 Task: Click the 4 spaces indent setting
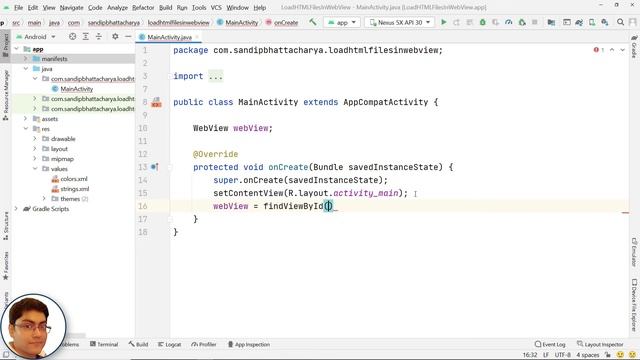point(587,355)
